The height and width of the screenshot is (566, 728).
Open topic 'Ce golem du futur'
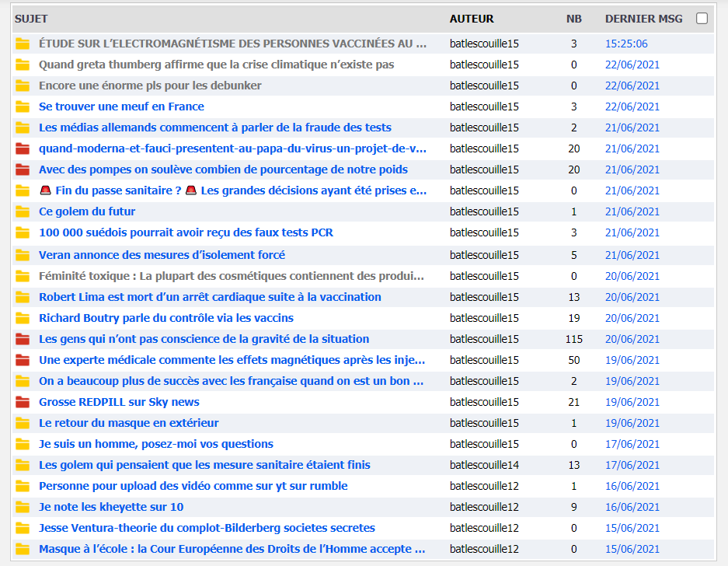(87, 211)
